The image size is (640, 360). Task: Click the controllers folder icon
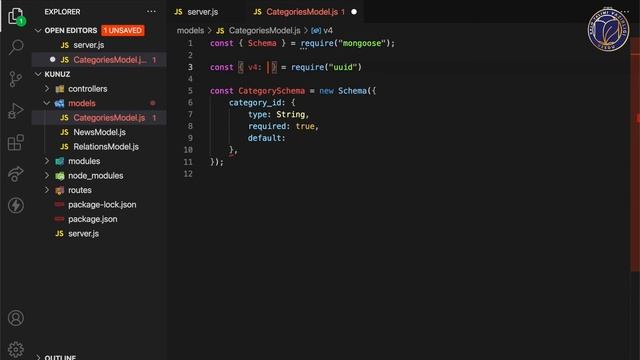click(x=60, y=89)
